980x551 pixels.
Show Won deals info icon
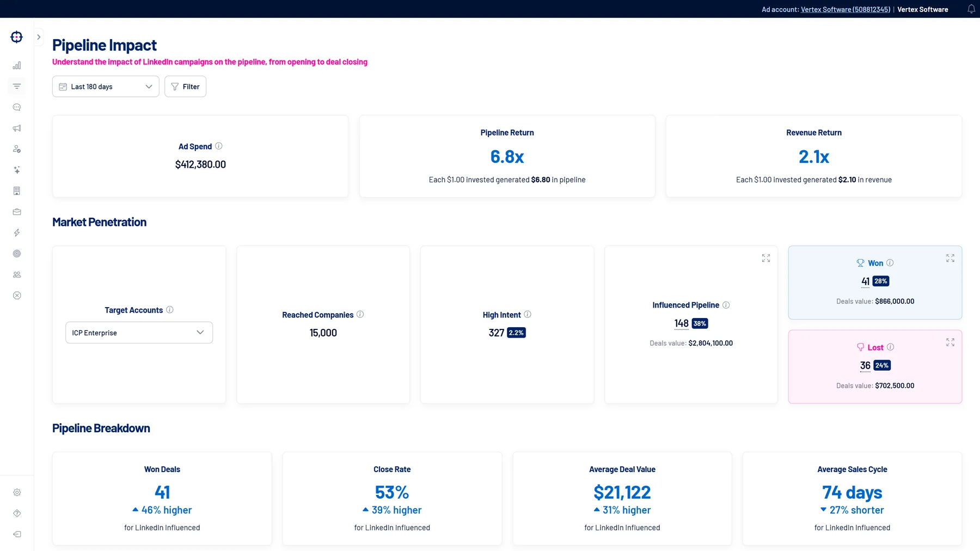tap(890, 262)
